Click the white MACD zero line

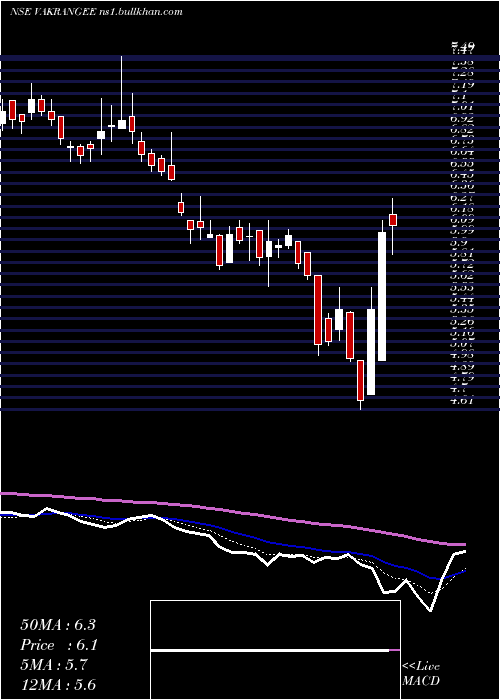(x=270, y=650)
